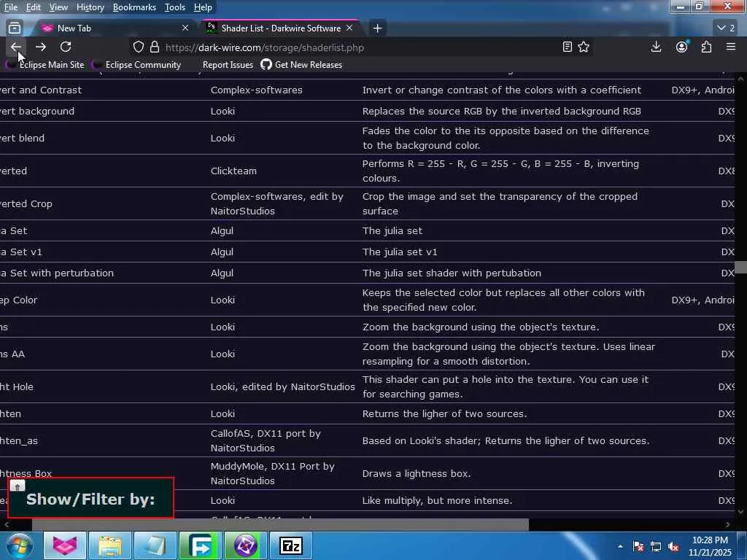
Task: Select the 'ert and Contrast' shader name
Action: pos(41,90)
